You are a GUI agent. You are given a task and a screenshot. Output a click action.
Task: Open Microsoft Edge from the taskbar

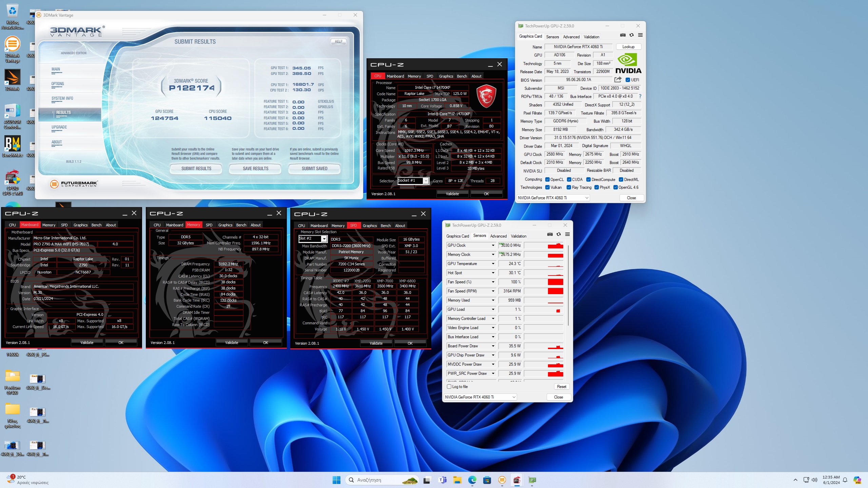[472, 480]
